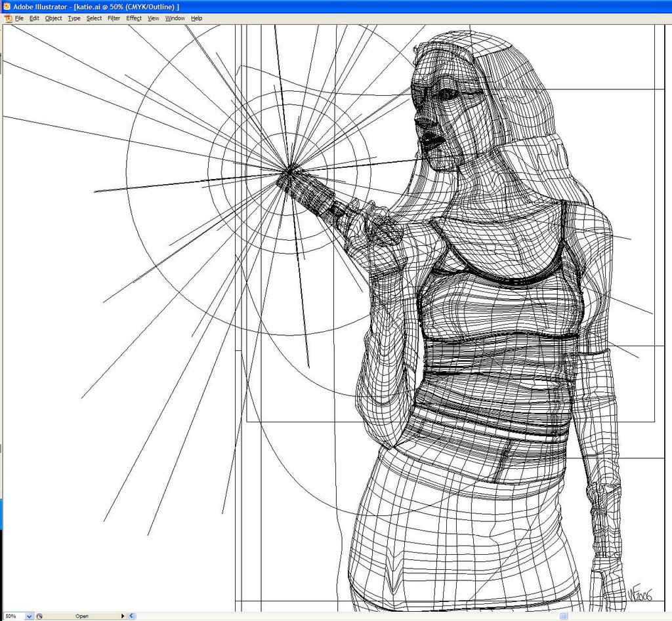Open the Help menu
The image size is (672, 621).
pyautogui.click(x=196, y=18)
